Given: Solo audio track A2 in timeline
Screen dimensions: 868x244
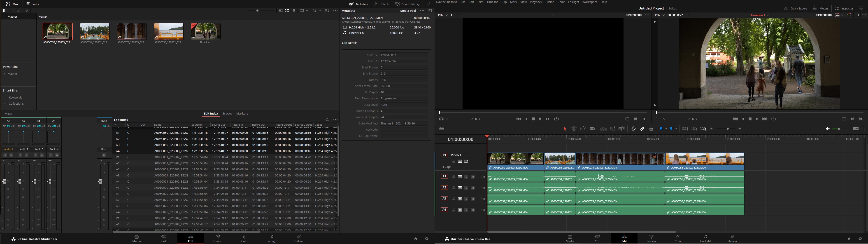Looking at the screenshot, I should pyautogui.click(x=466, y=188).
